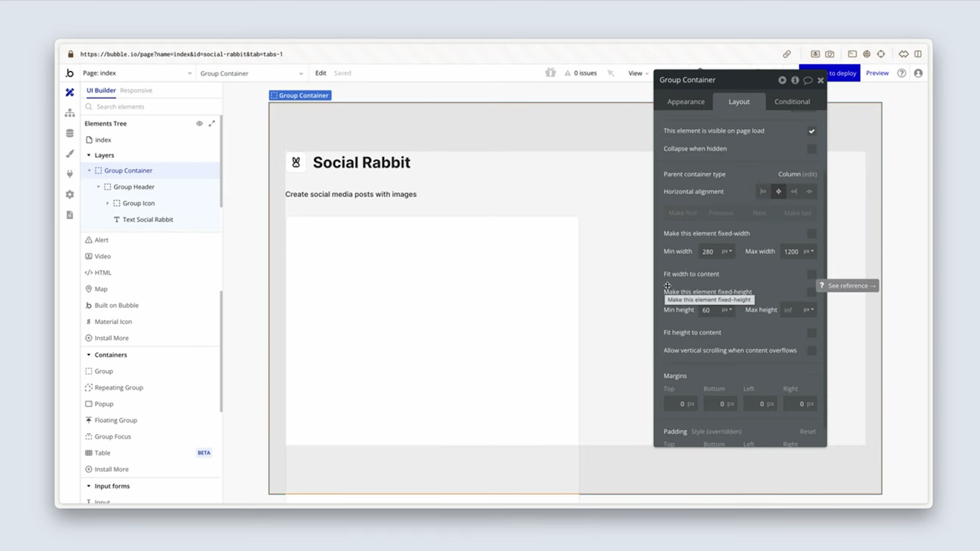The height and width of the screenshot is (551, 980).
Task: Switch to the Responsive tab
Action: pyautogui.click(x=136, y=90)
